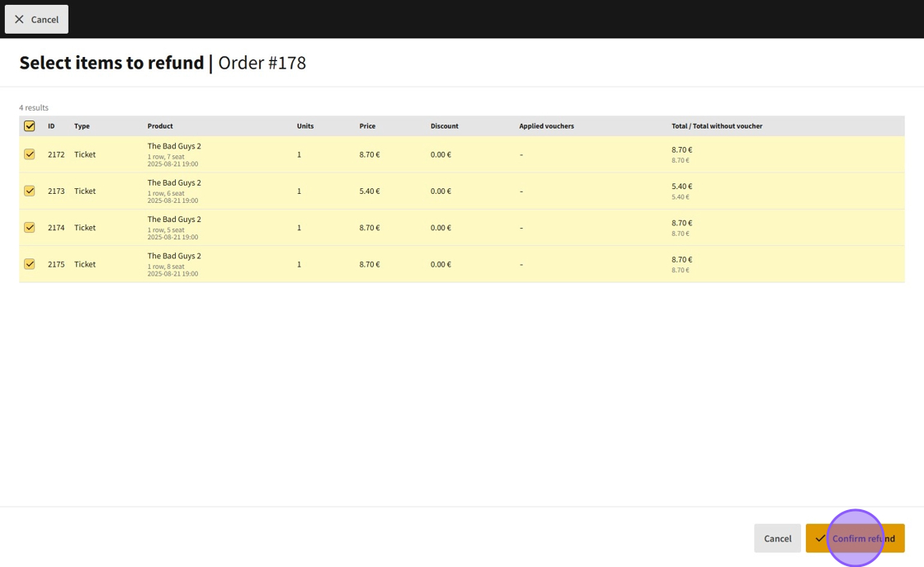Click the Applied vouchers column header
Viewport: 924px width, 567px height.
click(x=546, y=126)
